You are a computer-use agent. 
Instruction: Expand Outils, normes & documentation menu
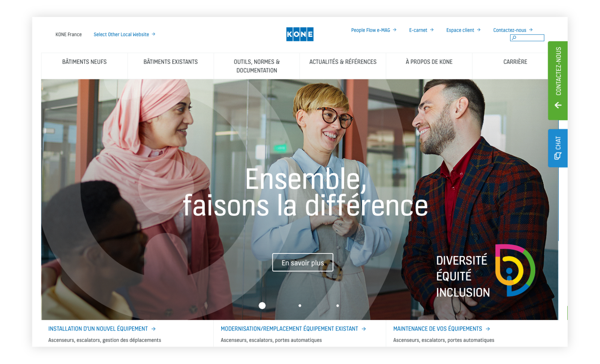[257, 66]
